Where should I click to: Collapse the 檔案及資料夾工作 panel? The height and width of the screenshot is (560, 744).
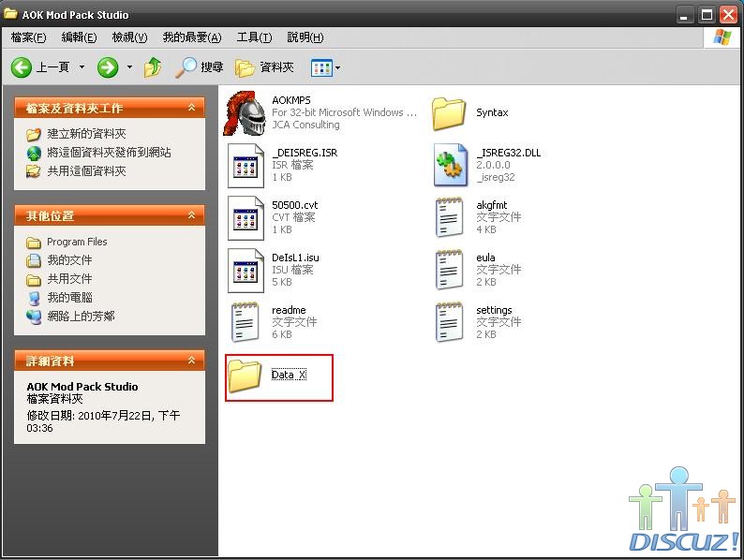point(192,108)
